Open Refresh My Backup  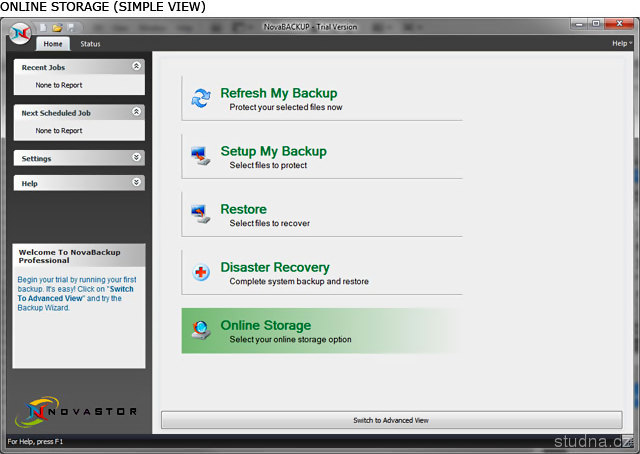pos(322,98)
